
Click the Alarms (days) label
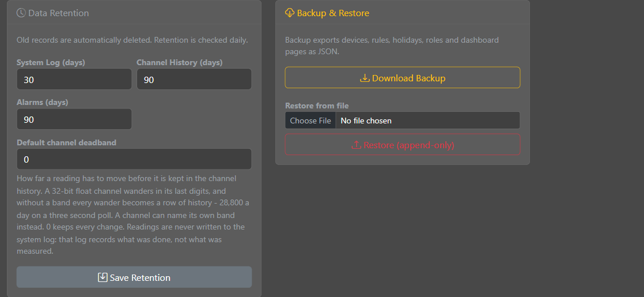coord(42,103)
